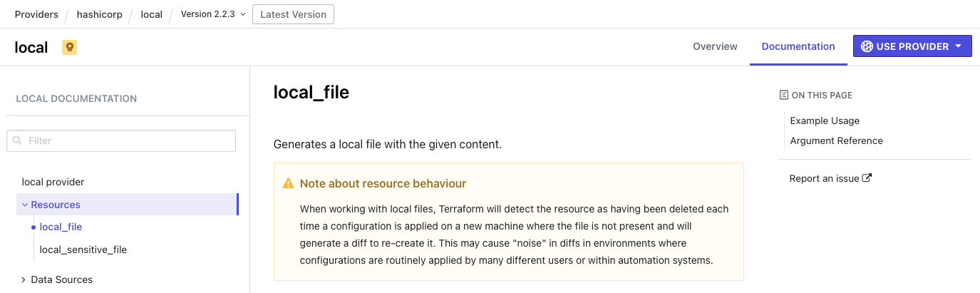Expand the Data Sources section
The height and width of the screenshot is (293, 980).
click(x=57, y=279)
